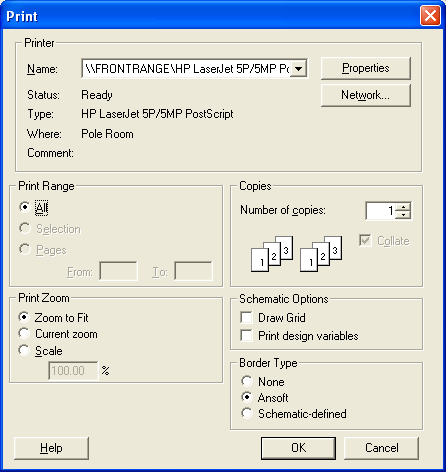Image resolution: width=446 pixels, height=472 pixels.
Task: Open printer Properties
Action: [366, 68]
